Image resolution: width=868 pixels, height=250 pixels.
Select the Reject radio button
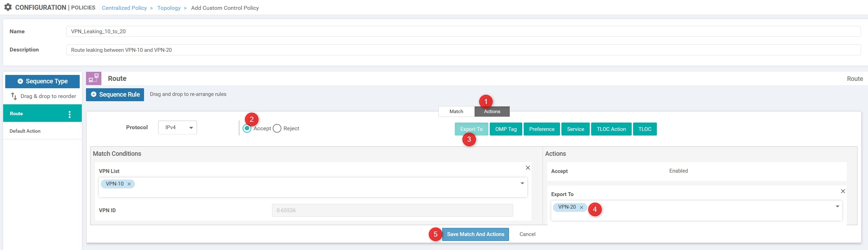point(277,129)
